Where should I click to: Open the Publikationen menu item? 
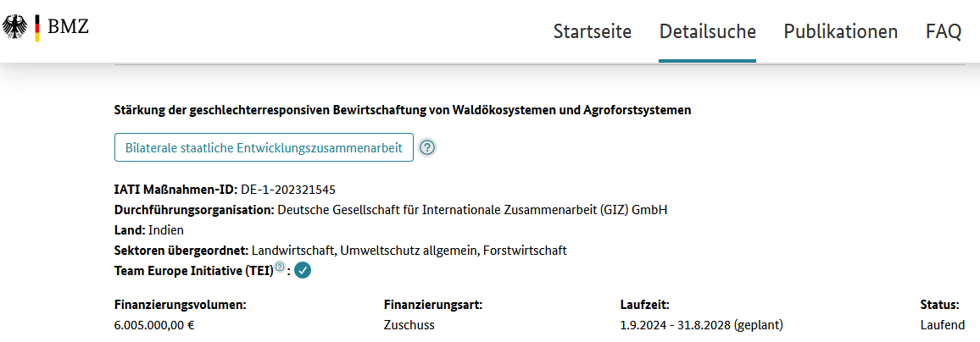coord(841,31)
